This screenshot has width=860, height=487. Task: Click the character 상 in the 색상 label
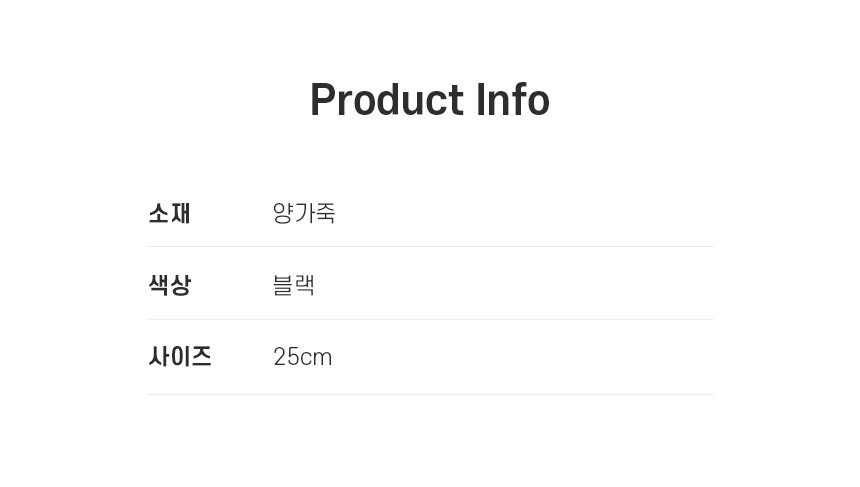pos(180,285)
